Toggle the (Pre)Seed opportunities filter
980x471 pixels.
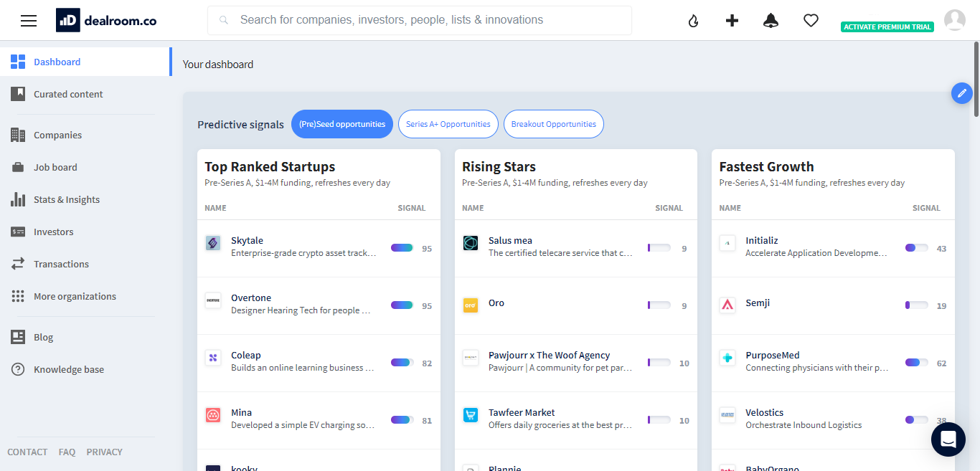tap(342, 124)
